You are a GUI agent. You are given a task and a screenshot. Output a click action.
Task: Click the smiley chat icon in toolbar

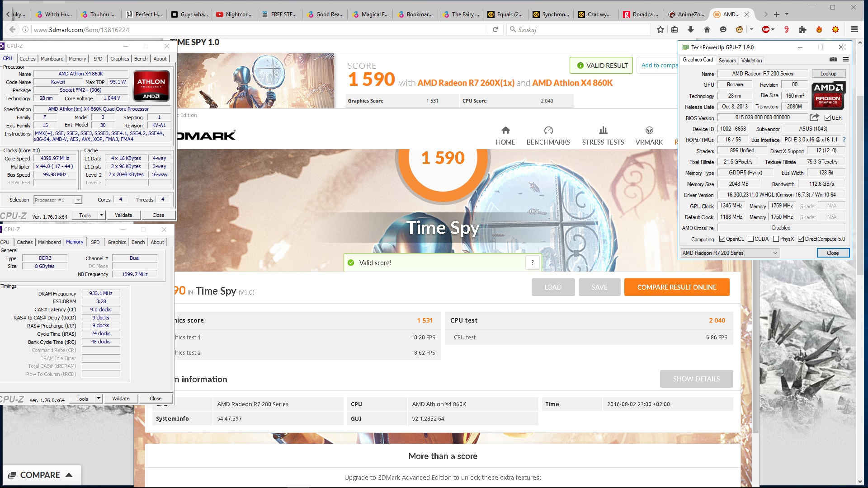click(x=723, y=29)
